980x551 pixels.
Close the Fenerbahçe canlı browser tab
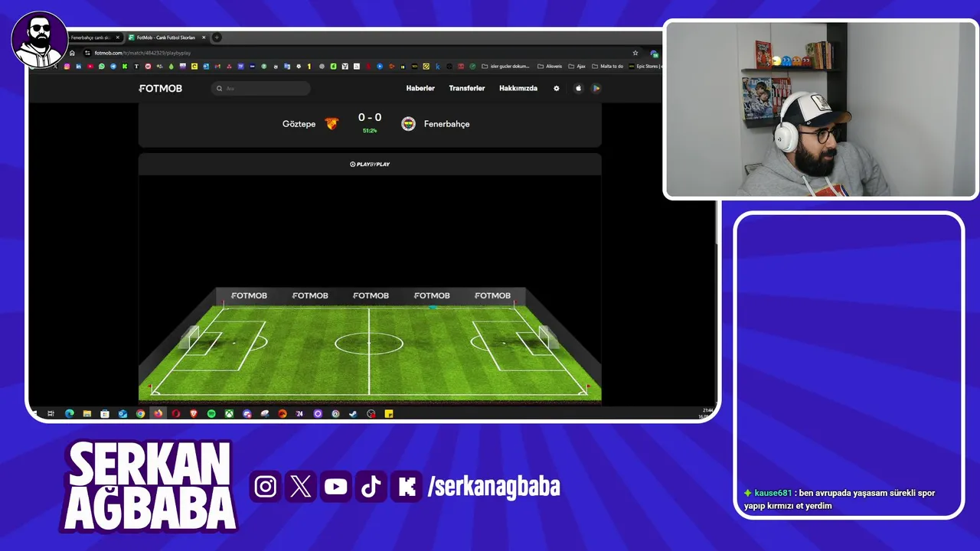point(118,37)
